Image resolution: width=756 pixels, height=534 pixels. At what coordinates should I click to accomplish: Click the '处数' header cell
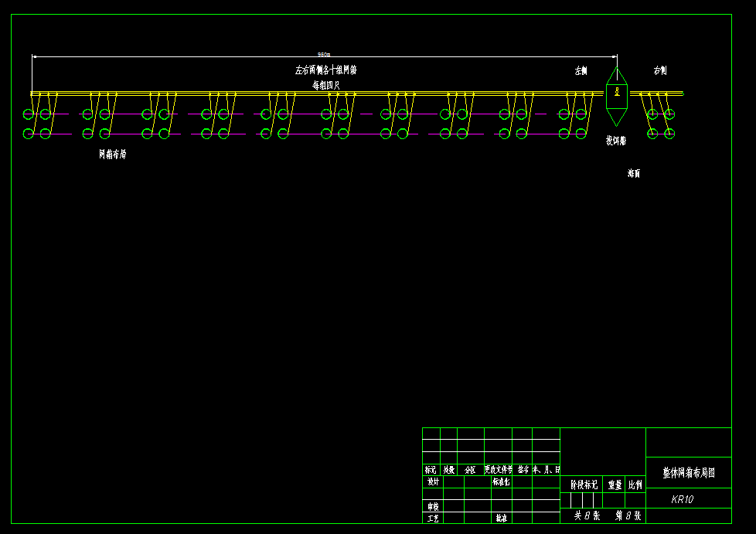tap(449, 470)
